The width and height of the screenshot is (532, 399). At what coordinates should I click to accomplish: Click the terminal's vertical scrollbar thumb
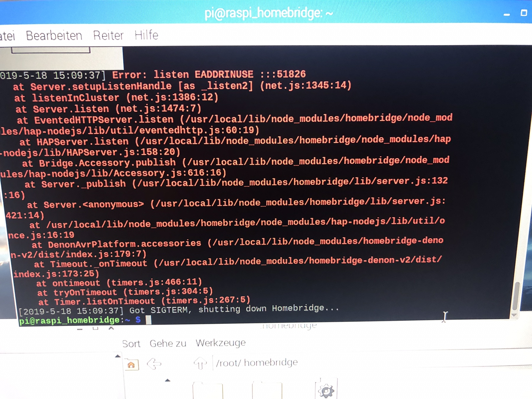pyautogui.click(x=516, y=296)
